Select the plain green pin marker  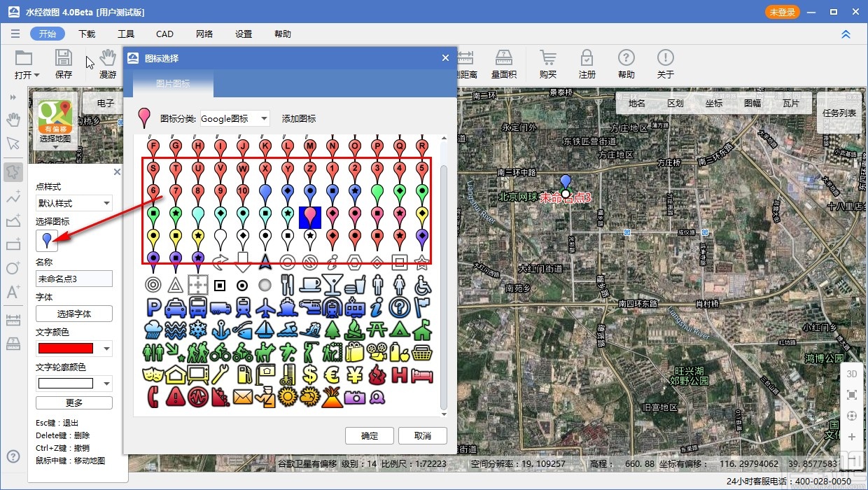377,195
